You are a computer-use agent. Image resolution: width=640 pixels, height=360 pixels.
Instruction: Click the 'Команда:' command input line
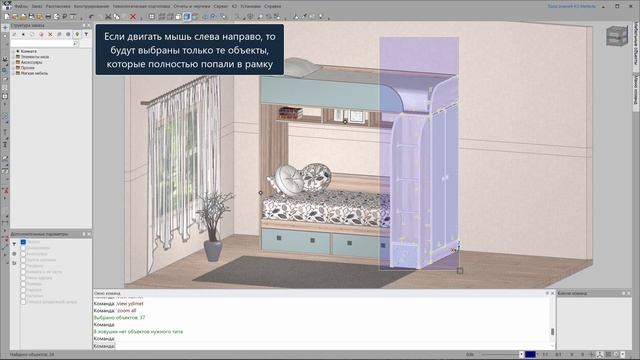(322, 346)
